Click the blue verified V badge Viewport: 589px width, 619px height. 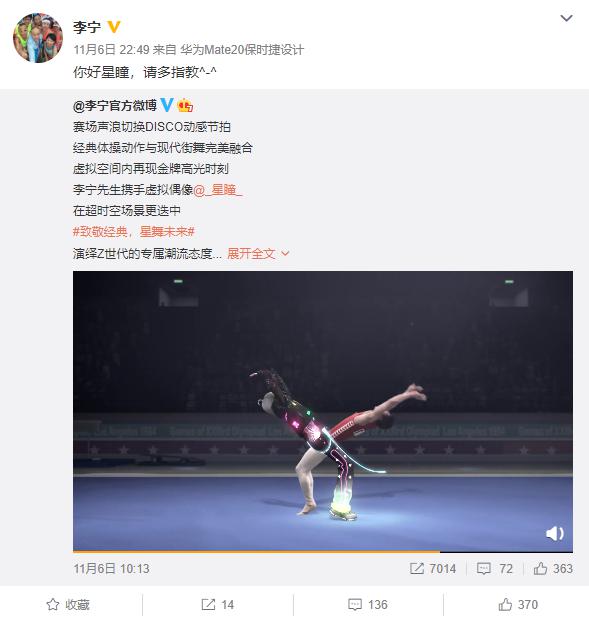point(167,105)
